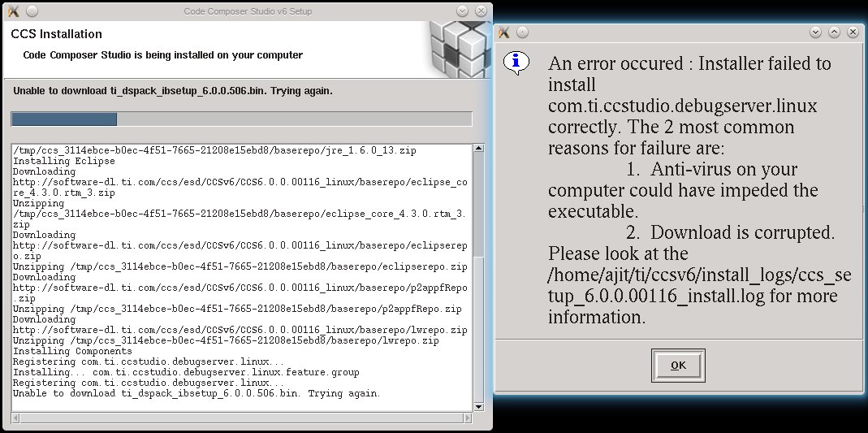This screenshot has height=433, width=868.
Task: Click OK button in the error dialog
Action: (678, 366)
